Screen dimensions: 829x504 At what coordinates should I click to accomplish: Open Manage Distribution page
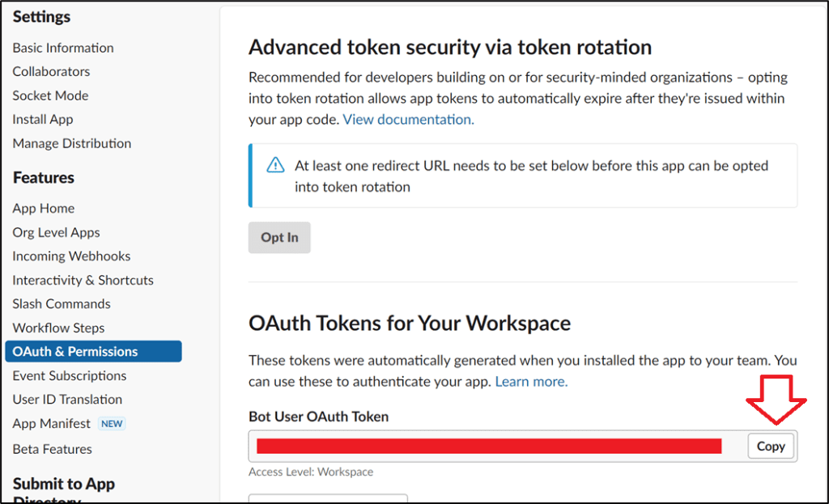(72, 143)
